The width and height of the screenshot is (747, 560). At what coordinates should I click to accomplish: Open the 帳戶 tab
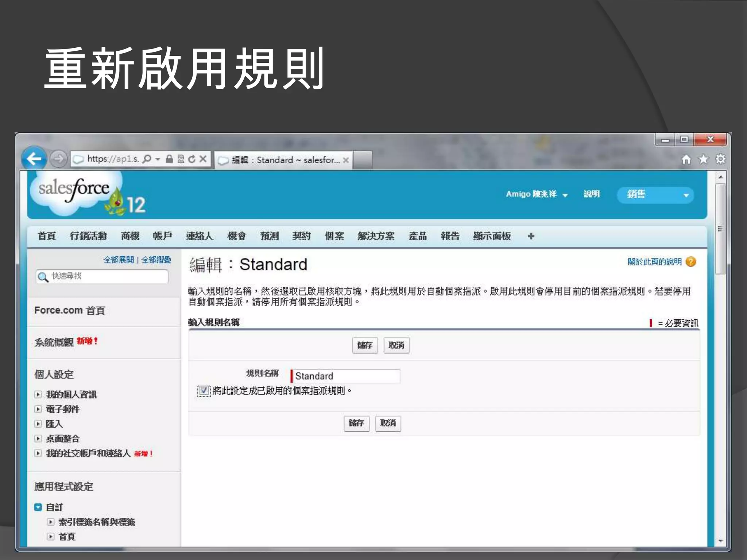(163, 236)
